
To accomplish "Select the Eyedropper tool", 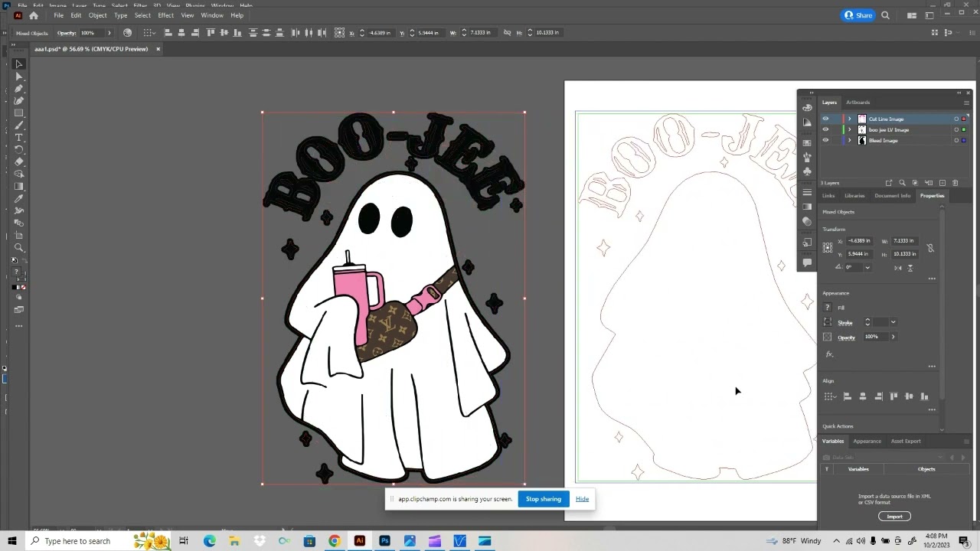I will (19, 199).
